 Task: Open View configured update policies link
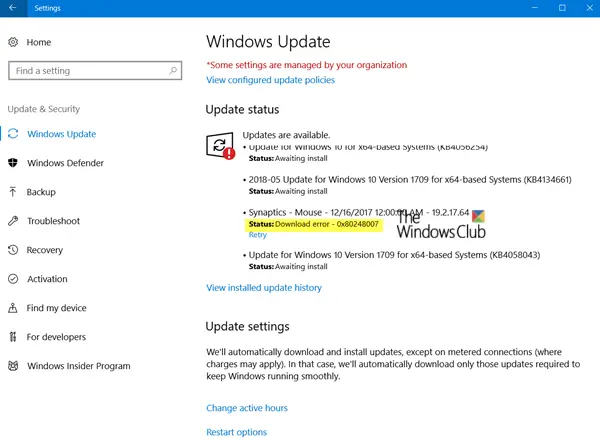pos(271,80)
